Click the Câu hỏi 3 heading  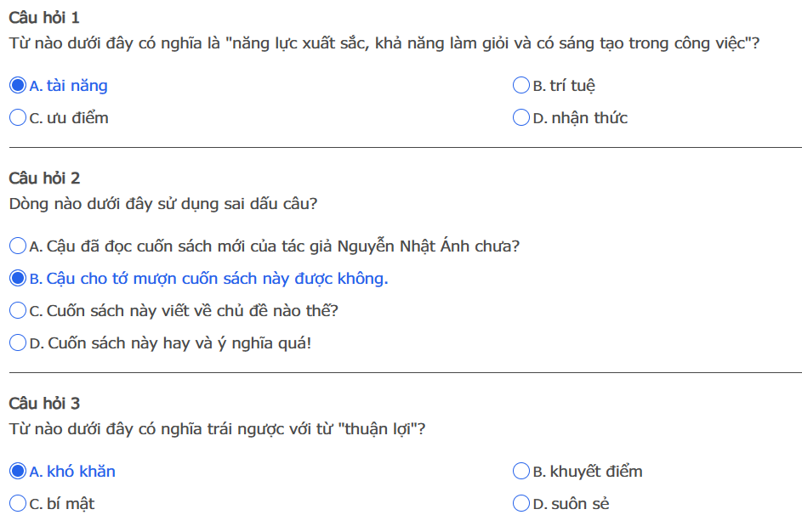coord(44,404)
